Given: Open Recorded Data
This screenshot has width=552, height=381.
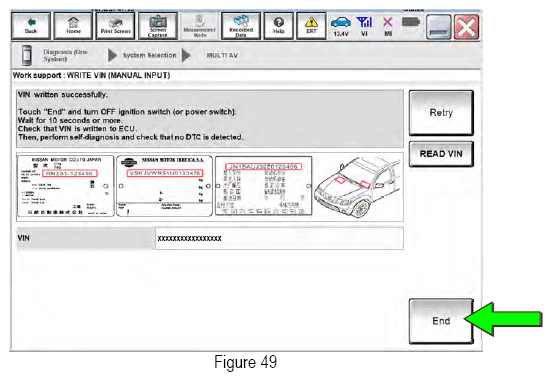Looking at the screenshot, I should (241, 26).
